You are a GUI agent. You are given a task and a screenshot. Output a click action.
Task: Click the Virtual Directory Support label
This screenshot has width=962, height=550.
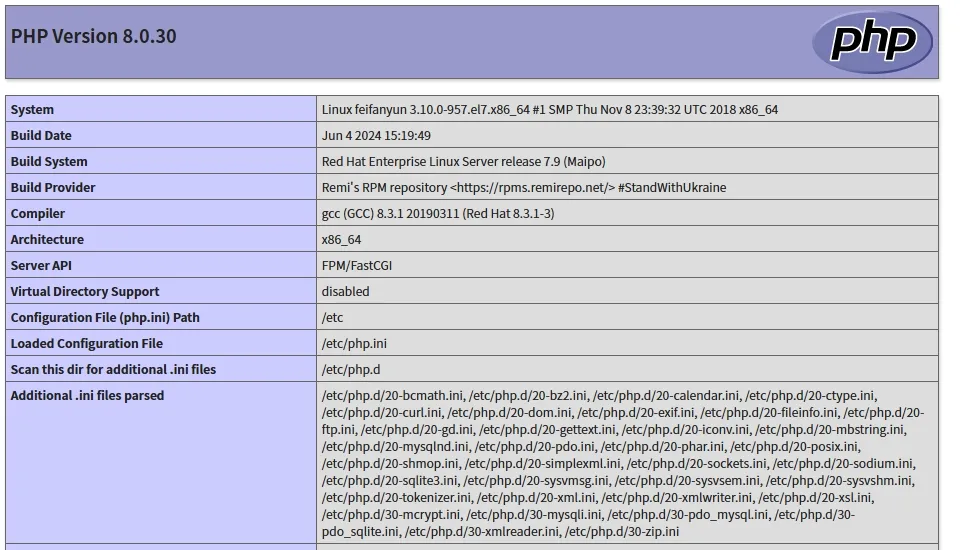pos(85,292)
